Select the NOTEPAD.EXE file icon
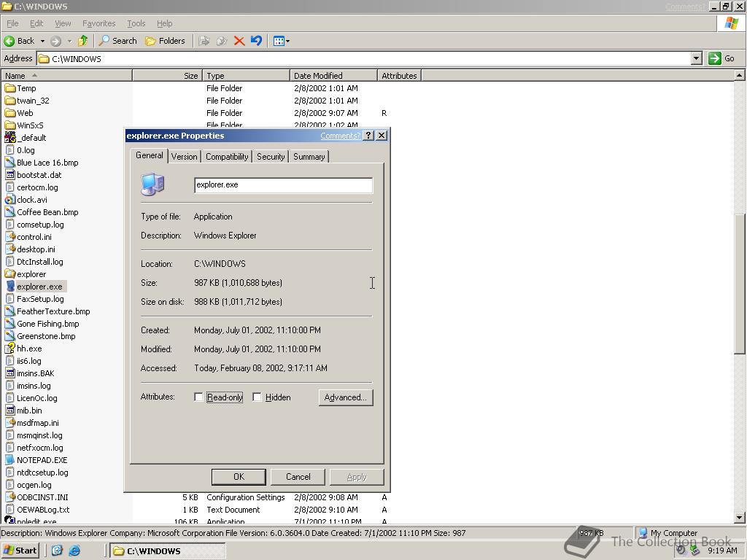Image resolution: width=747 pixels, height=560 pixels. coord(10,460)
